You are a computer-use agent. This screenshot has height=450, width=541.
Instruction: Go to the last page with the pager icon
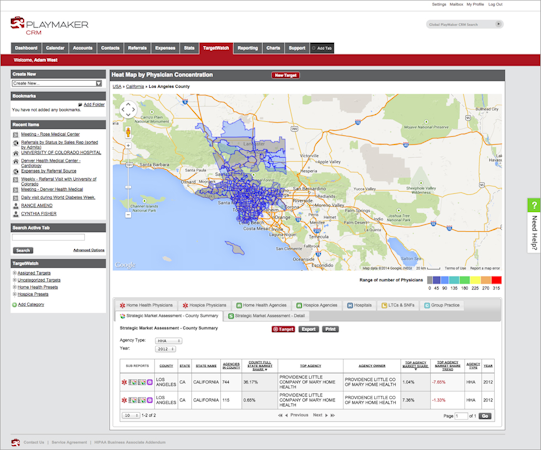point(333,415)
